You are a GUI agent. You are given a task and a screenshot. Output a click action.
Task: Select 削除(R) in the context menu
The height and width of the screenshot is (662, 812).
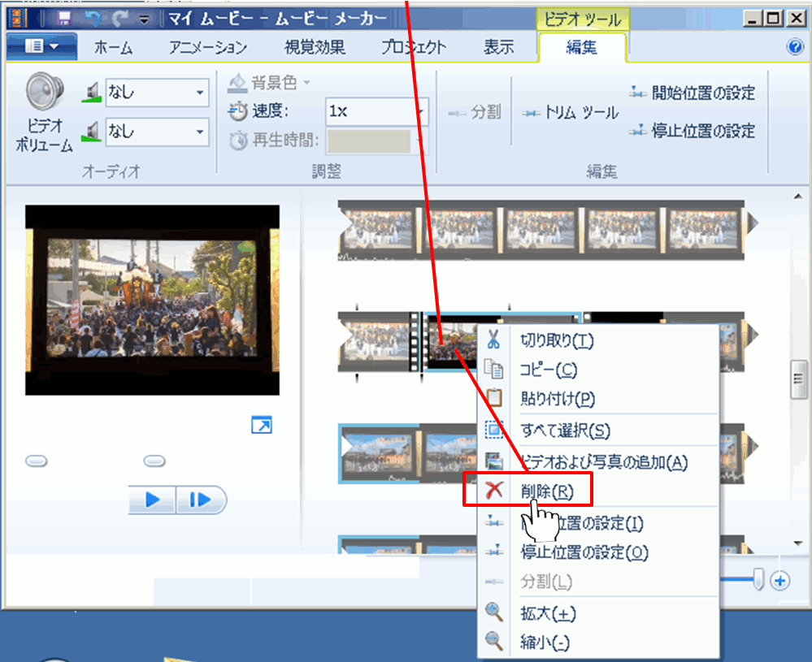(x=546, y=491)
